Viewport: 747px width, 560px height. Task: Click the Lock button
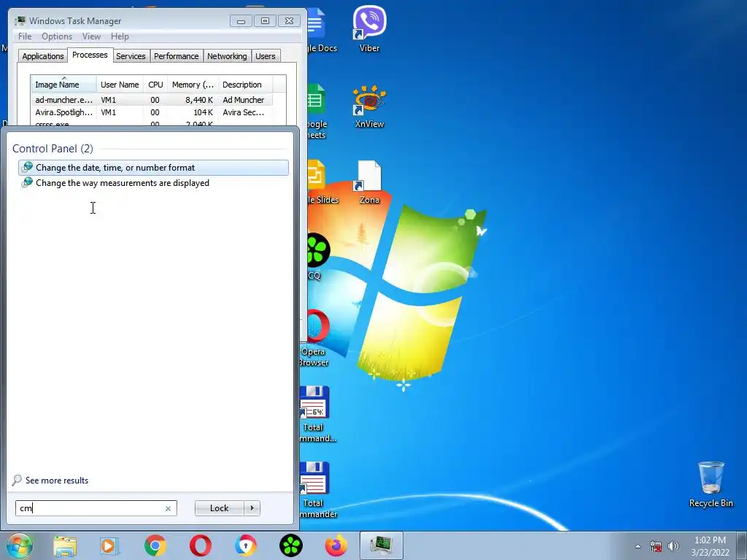(x=219, y=508)
